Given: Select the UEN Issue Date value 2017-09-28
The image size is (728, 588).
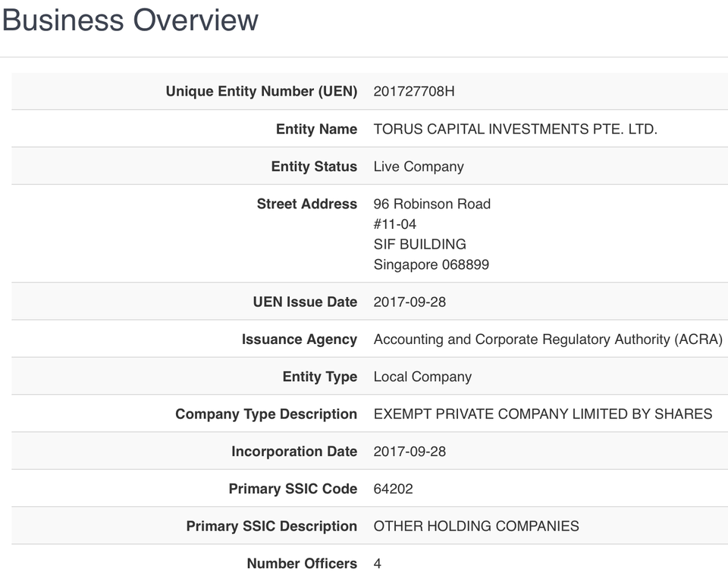Looking at the screenshot, I should [x=409, y=302].
